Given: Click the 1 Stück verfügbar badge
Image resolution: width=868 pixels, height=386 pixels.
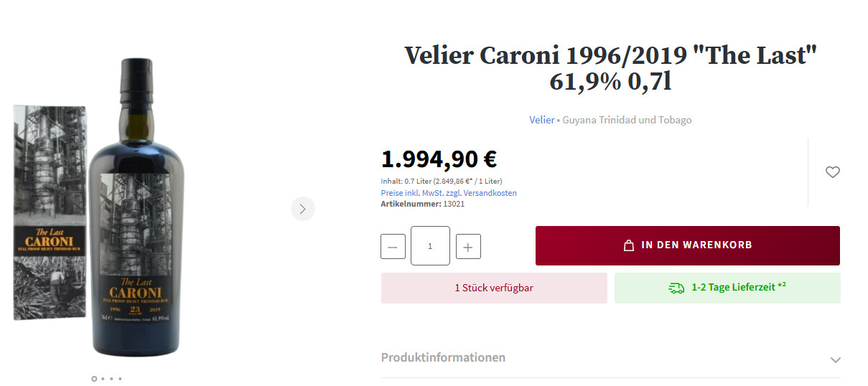Looking at the screenshot, I should (x=494, y=288).
